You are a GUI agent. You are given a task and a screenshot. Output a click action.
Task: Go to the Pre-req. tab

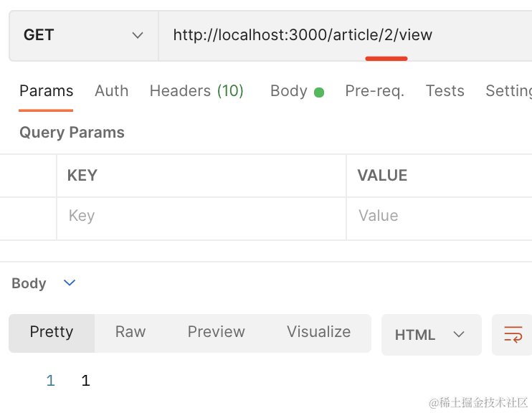[x=374, y=91]
